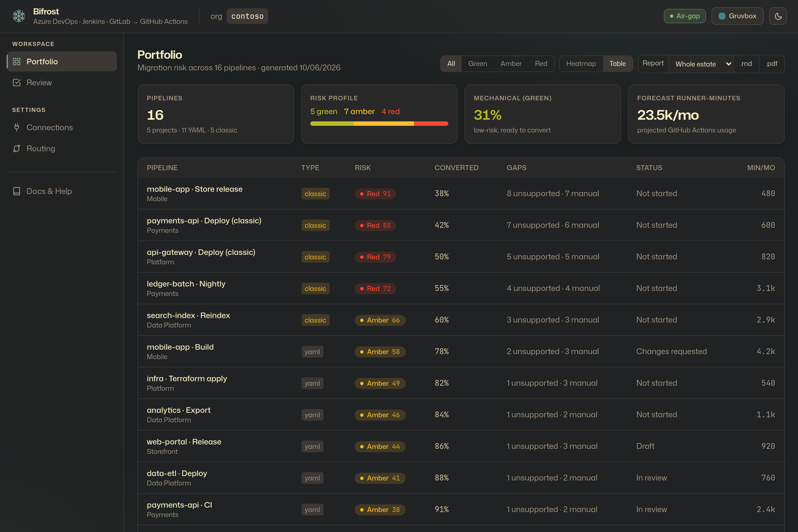The height and width of the screenshot is (532, 798).
Task: Click the Gruvbox theme color swatch
Action: (x=722, y=16)
